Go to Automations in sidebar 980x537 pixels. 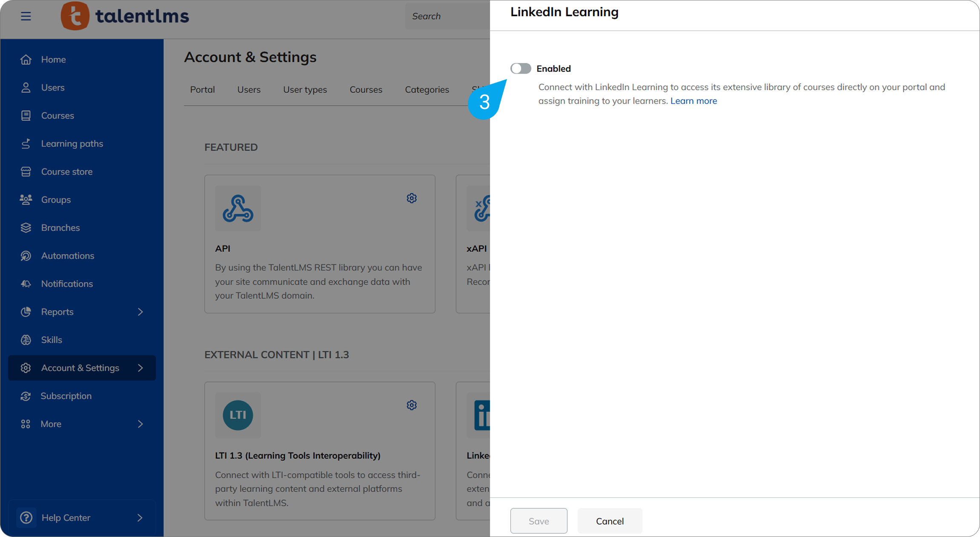point(67,256)
